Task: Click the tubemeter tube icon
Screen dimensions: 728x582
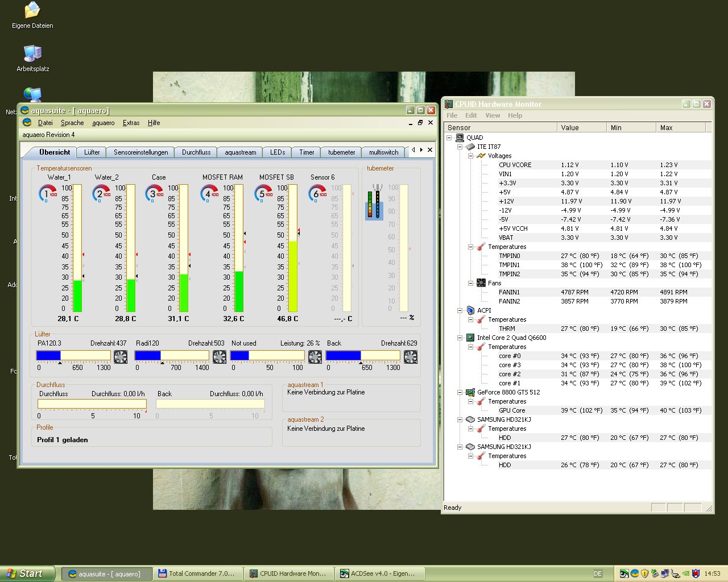Action: [x=374, y=202]
